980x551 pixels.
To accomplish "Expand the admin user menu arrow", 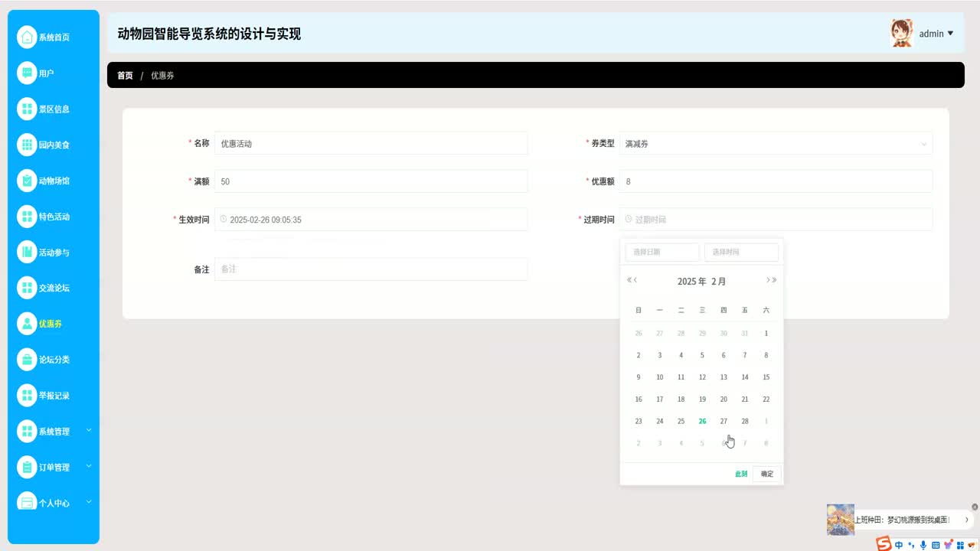I will coord(951,33).
